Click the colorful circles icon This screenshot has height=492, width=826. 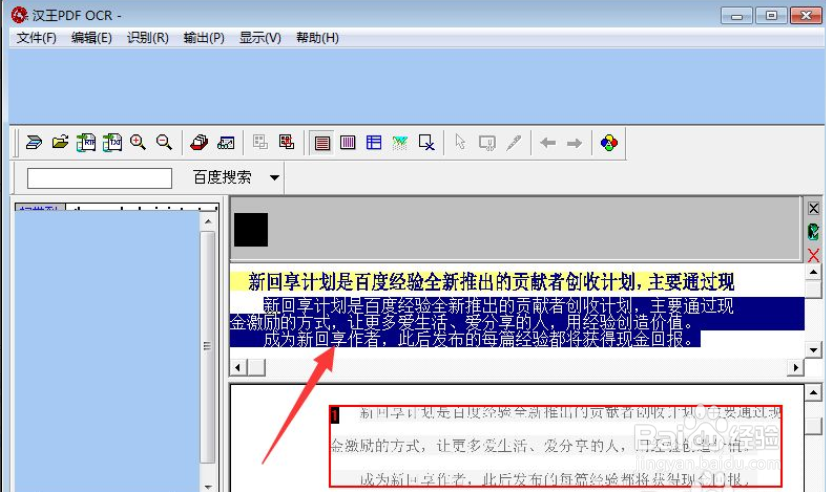tap(609, 142)
